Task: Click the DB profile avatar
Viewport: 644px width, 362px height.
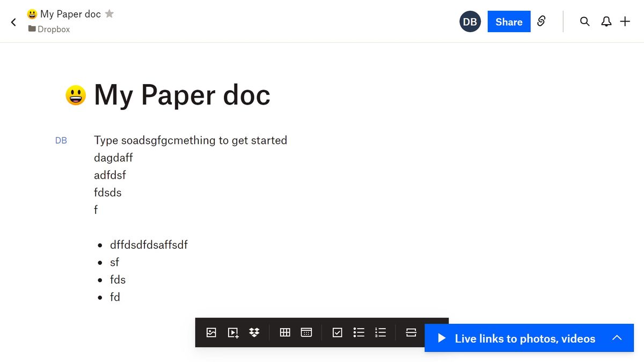Action: 470,21
